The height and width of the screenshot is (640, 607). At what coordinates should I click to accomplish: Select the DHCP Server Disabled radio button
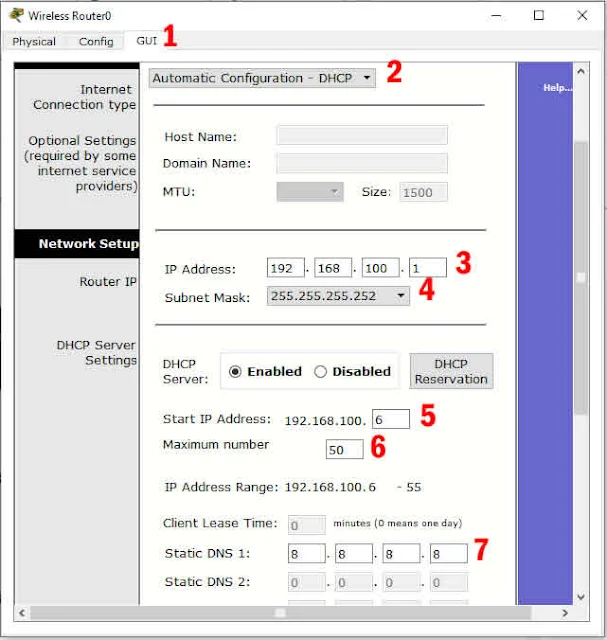tap(320, 371)
